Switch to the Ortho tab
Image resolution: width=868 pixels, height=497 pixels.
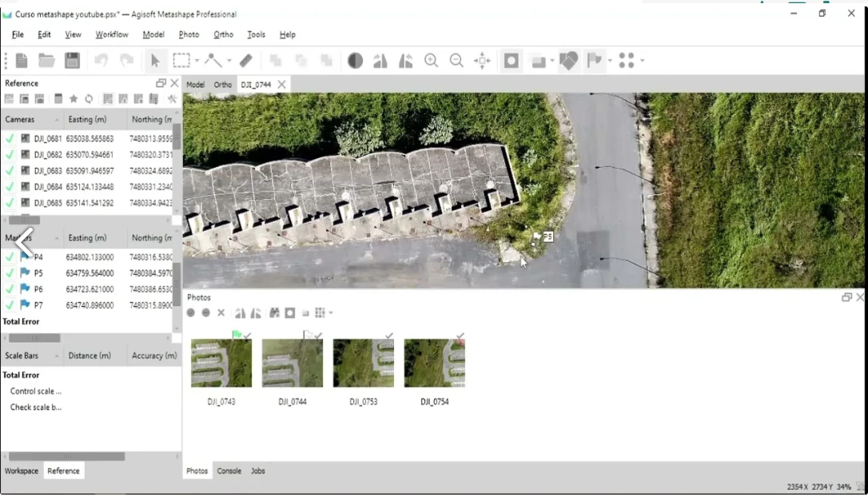[x=222, y=85]
